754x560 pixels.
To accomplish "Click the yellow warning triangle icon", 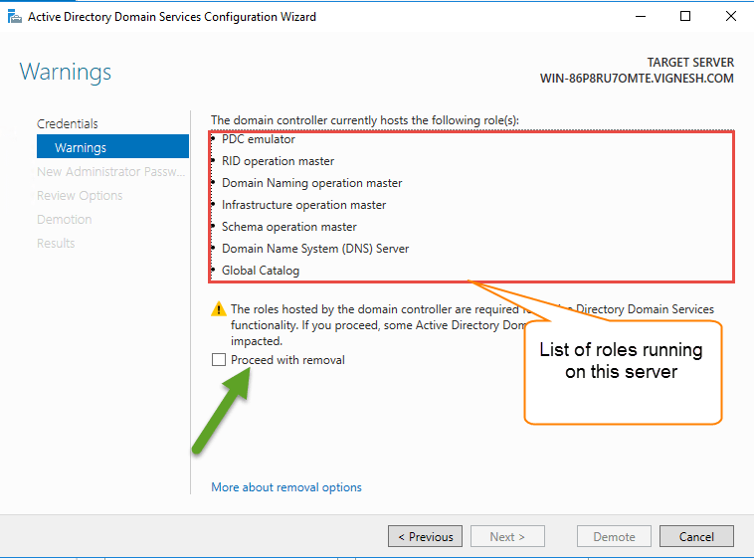I will point(219,310).
